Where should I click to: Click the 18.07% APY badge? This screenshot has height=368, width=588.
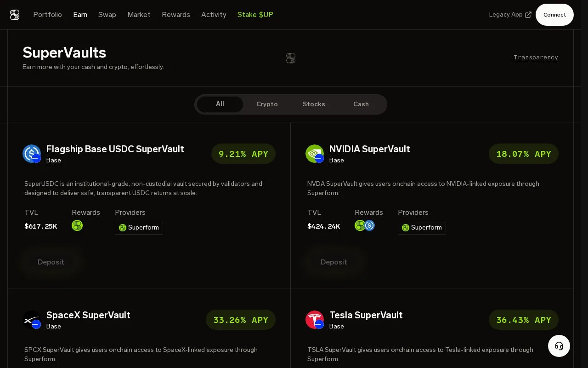(x=524, y=154)
